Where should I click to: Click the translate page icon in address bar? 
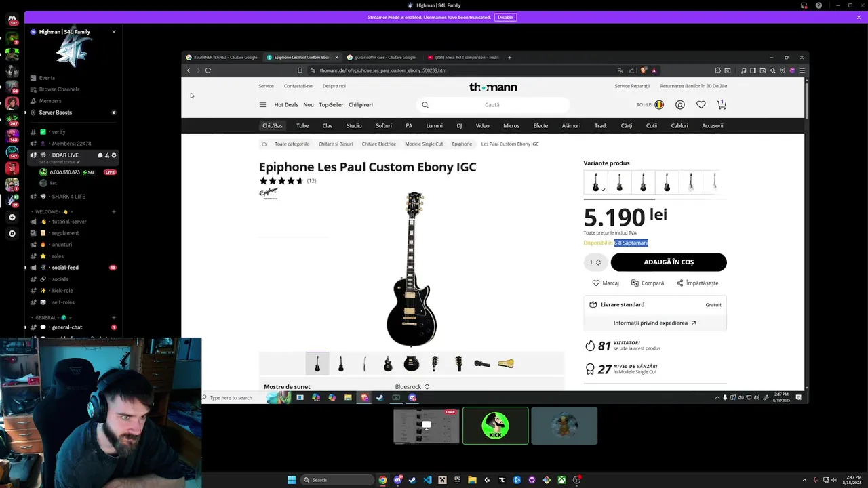point(620,70)
